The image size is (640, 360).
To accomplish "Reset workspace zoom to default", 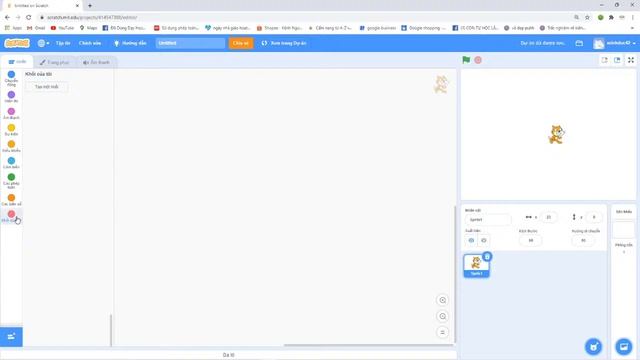I will (x=442, y=332).
